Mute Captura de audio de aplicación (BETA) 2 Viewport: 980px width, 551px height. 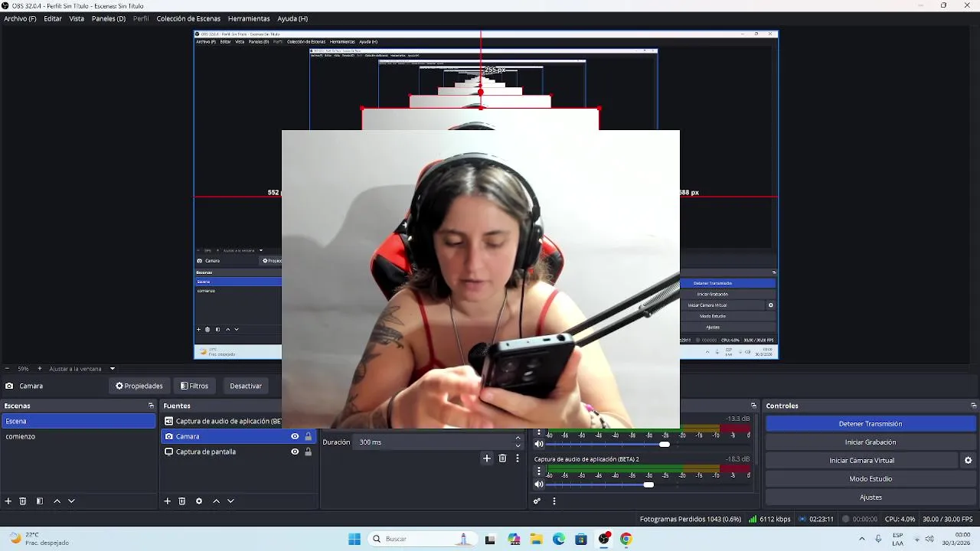pyautogui.click(x=539, y=484)
